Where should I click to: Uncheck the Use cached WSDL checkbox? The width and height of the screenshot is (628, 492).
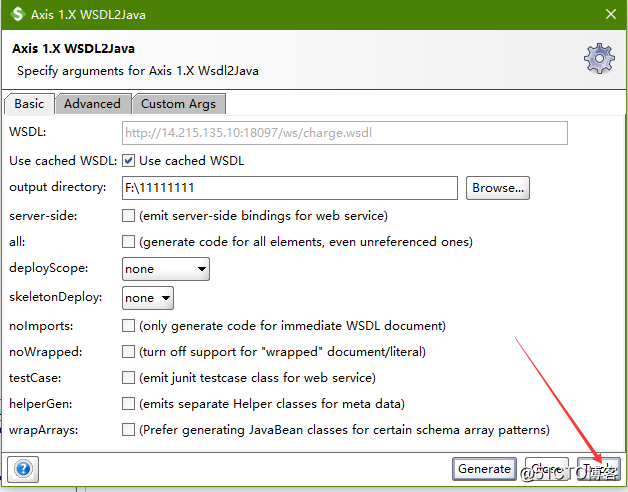[x=128, y=161]
